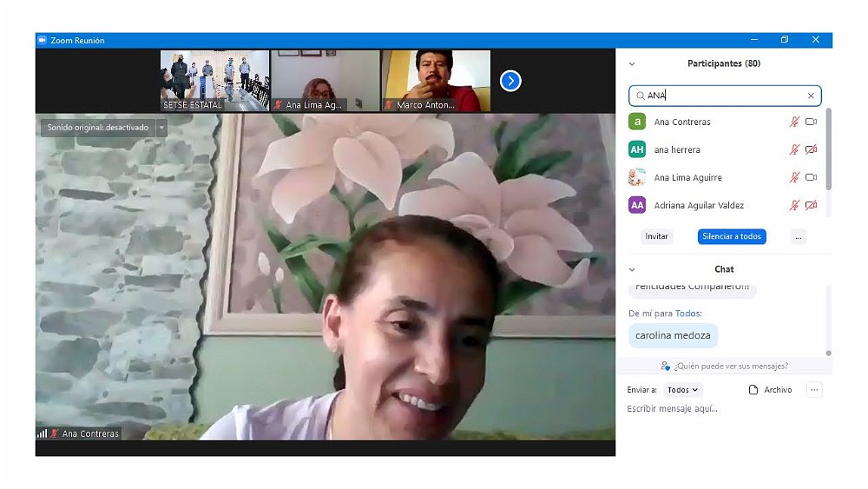Open the dropdown arrow beside Sonido original
Viewport: 868px width, 489px height.
pos(161,128)
